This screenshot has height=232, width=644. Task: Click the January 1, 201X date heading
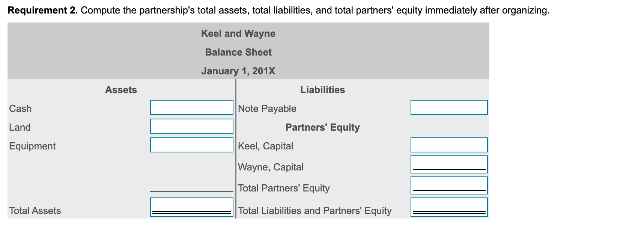238,71
